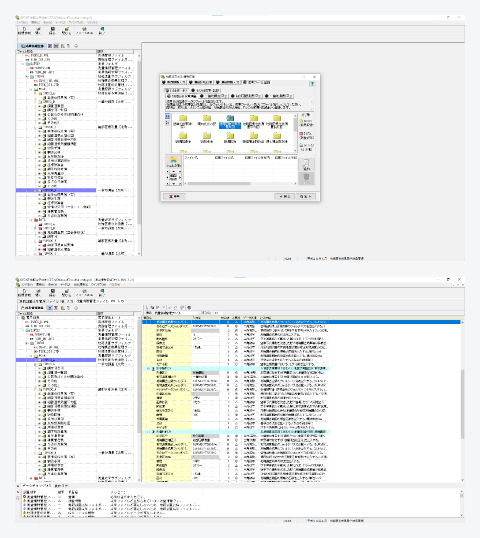Click the horizontal scrollbar under dialog's file table
The width and height of the screenshot is (480, 538).
tap(240, 184)
